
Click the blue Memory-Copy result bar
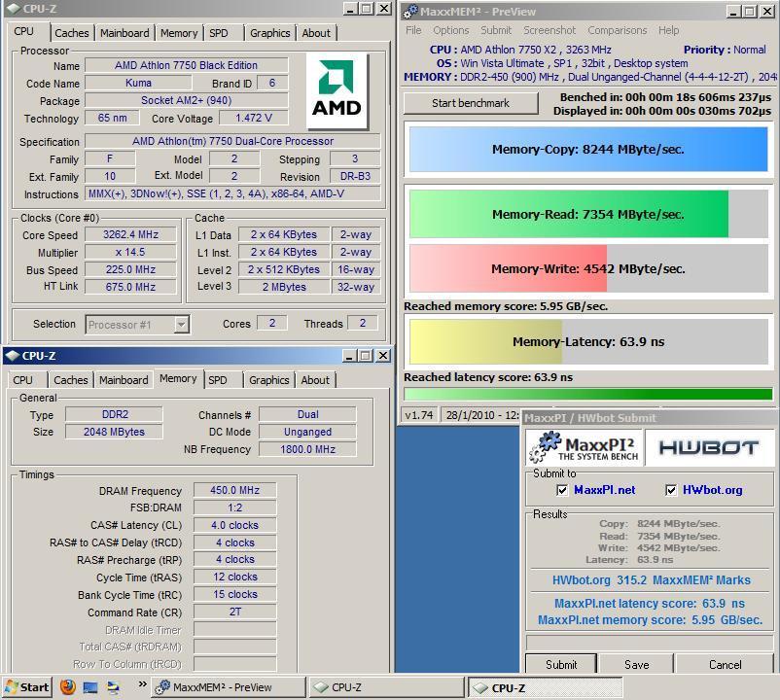(588, 149)
